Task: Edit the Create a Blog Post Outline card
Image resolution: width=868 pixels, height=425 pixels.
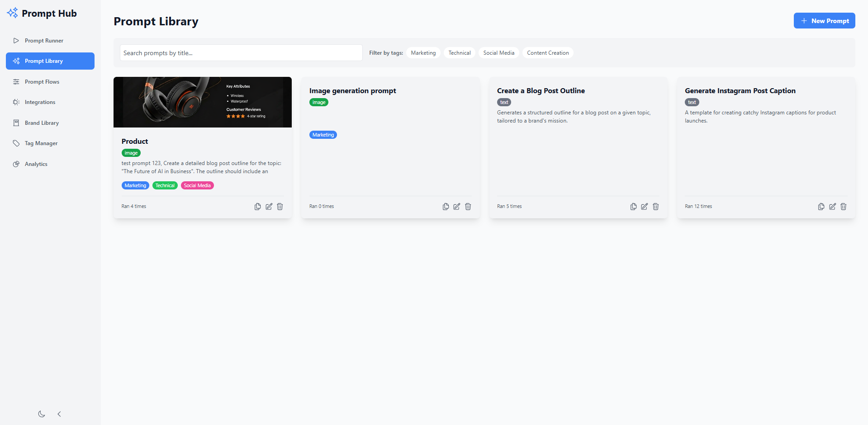Action: [x=644, y=207]
